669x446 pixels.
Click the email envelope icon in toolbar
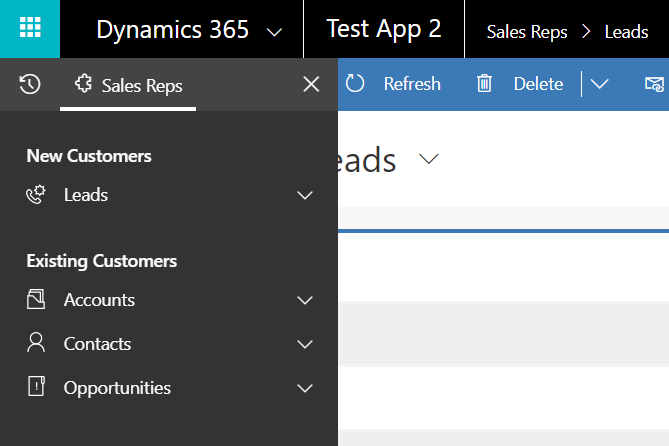[655, 84]
